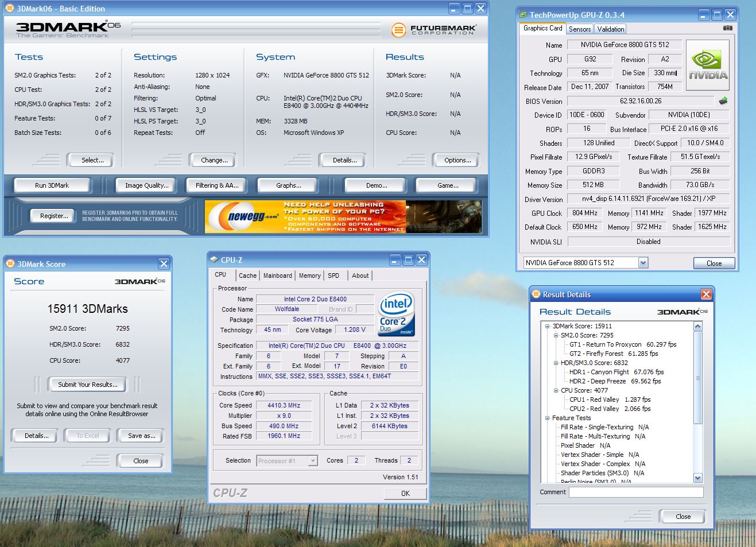Image resolution: width=756 pixels, height=547 pixels.
Task: Open the Memory tab in CPU-Z
Action: (309, 276)
